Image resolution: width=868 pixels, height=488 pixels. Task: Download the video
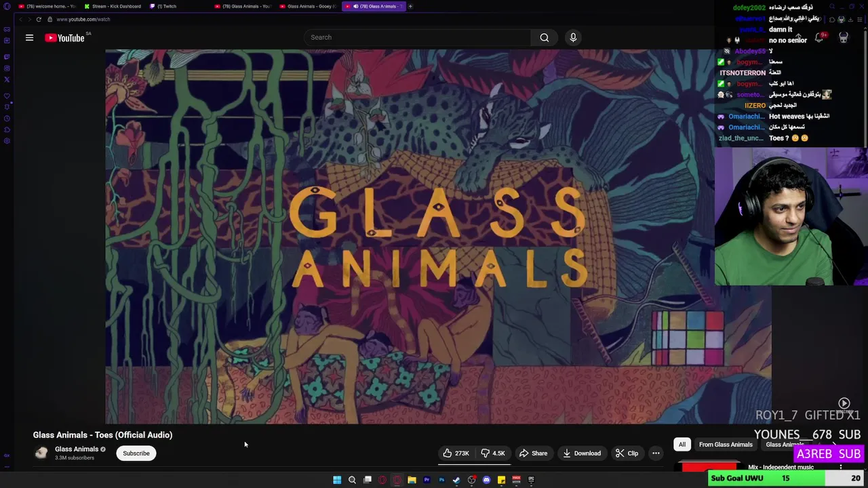coord(582,453)
